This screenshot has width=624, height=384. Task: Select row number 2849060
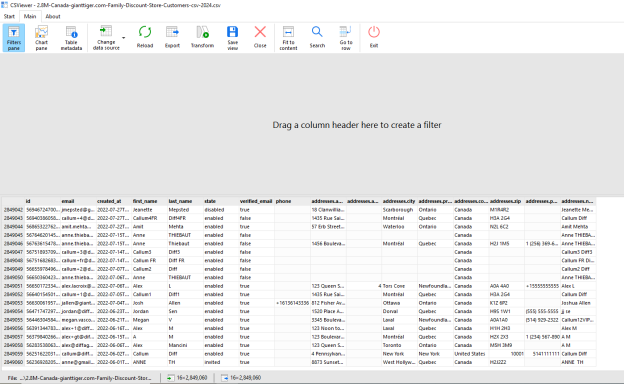tap(14, 363)
